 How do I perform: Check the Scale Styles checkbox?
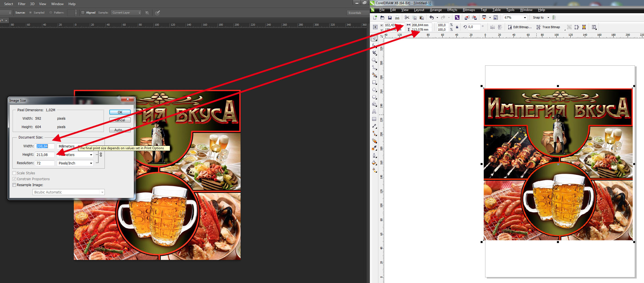coord(14,173)
